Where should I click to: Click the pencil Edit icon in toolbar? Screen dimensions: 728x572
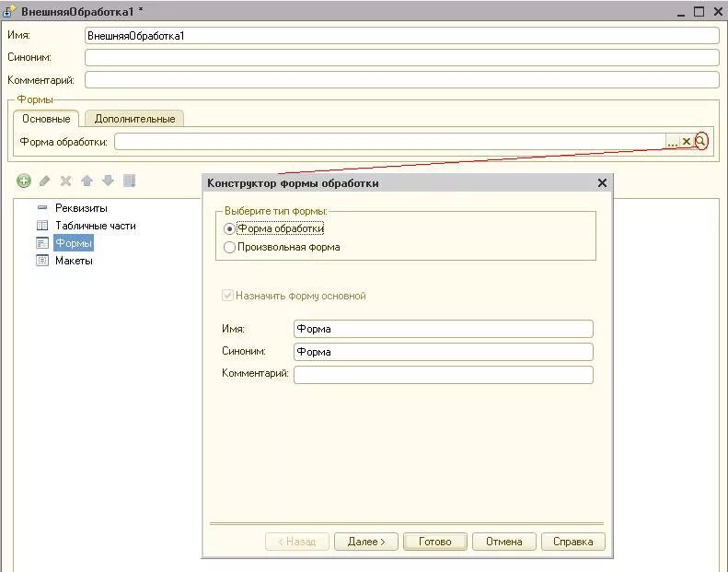tap(44, 181)
